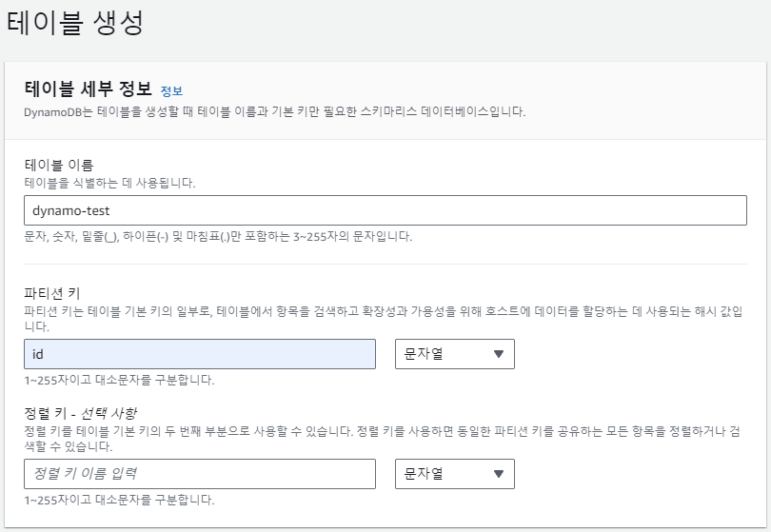Viewport: 771px width, 532px height.
Task: Click the 3~255자 table name constraint text
Action: [x=218, y=237]
